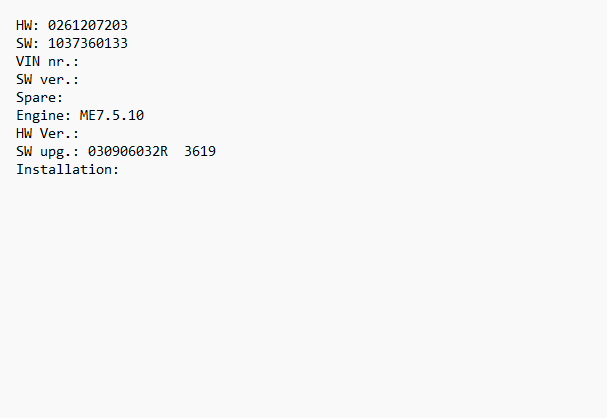Click the "upg.:" text

coord(60,151)
